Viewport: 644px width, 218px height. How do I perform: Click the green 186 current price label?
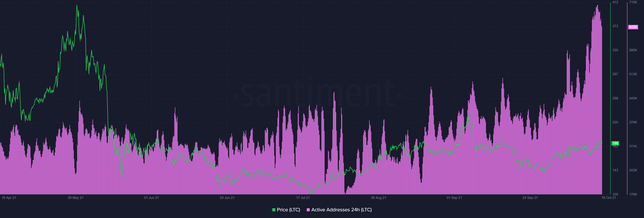[615, 143]
